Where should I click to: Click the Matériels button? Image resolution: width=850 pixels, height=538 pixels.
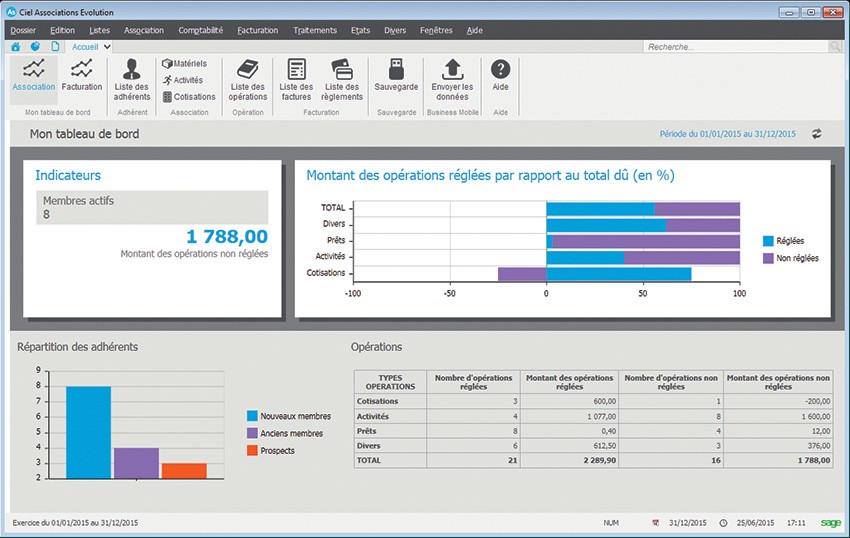click(184, 63)
